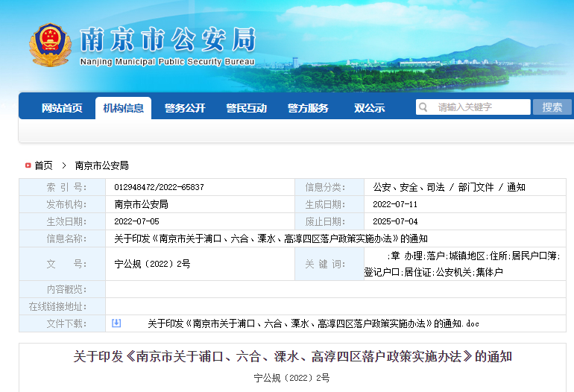574x392 pixels.
Task: Download the 落户政策实施办法 通知.doc file
Action: 313,323
